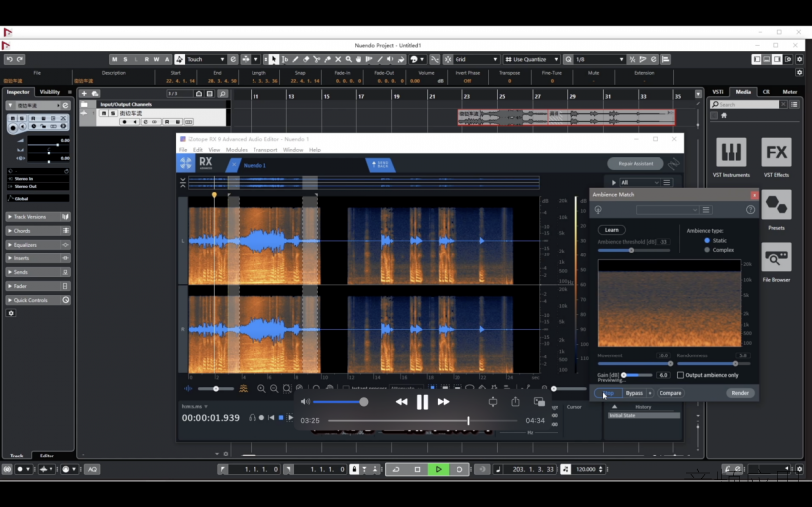
Task: Click the Learn button in Ambience Match
Action: click(x=612, y=230)
